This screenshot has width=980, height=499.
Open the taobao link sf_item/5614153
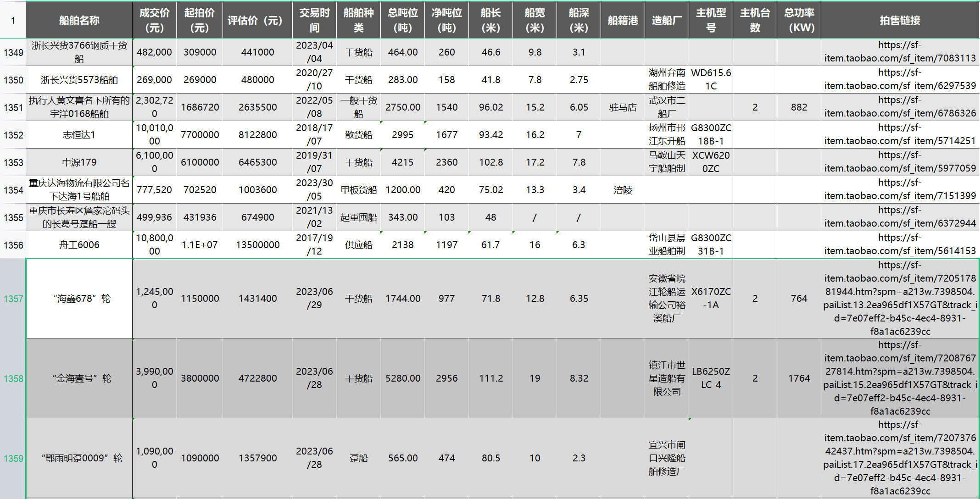[900, 245]
